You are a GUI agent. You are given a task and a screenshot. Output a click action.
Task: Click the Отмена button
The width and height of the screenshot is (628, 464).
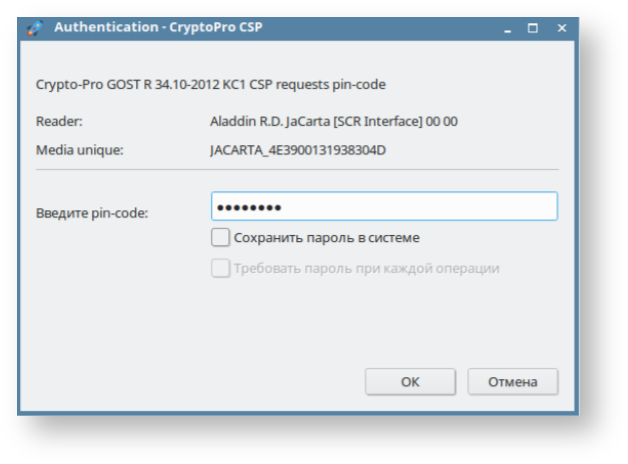tap(513, 381)
